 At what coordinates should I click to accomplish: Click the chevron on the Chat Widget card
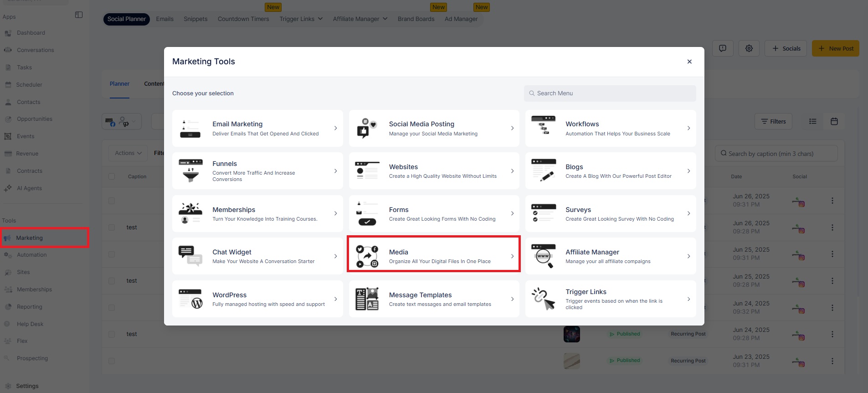pos(336,256)
